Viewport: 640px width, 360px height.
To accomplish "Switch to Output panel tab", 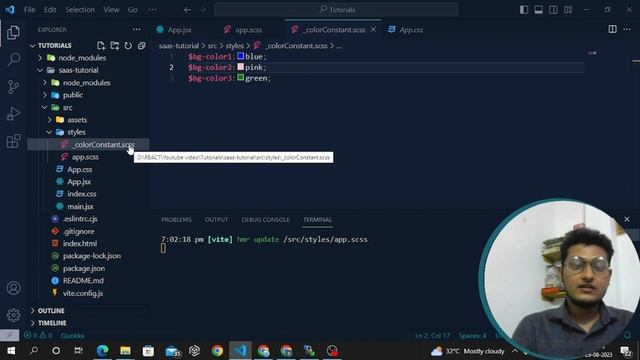I will pyautogui.click(x=216, y=220).
